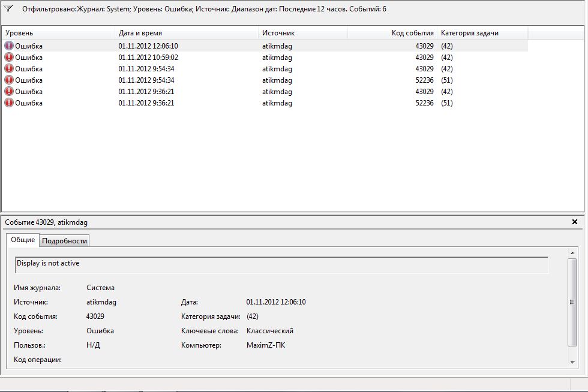Viewport: 588px width, 392px height.
Task: Sort by the Источник column header
Action: pos(303,33)
